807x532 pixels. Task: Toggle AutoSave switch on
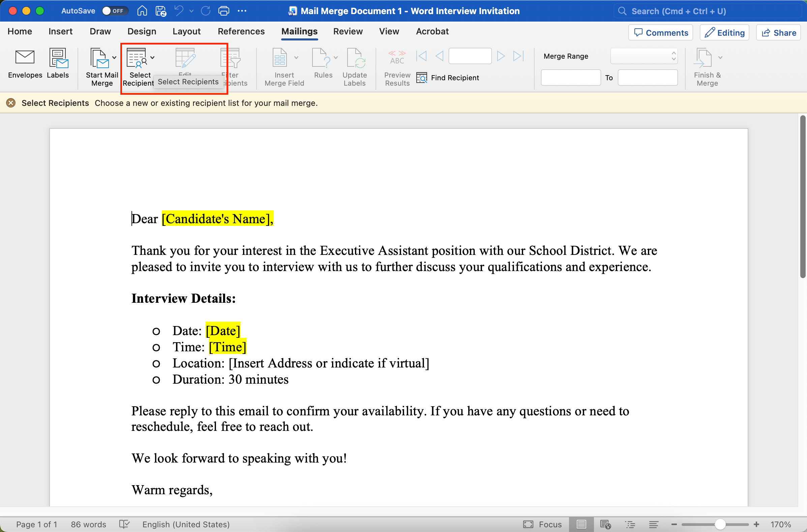point(115,11)
